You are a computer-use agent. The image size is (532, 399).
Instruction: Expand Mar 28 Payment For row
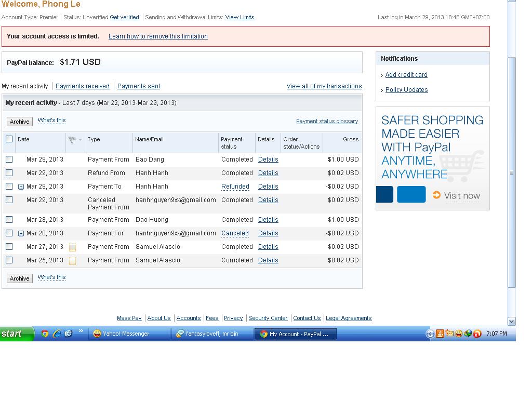click(x=21, y=233)
